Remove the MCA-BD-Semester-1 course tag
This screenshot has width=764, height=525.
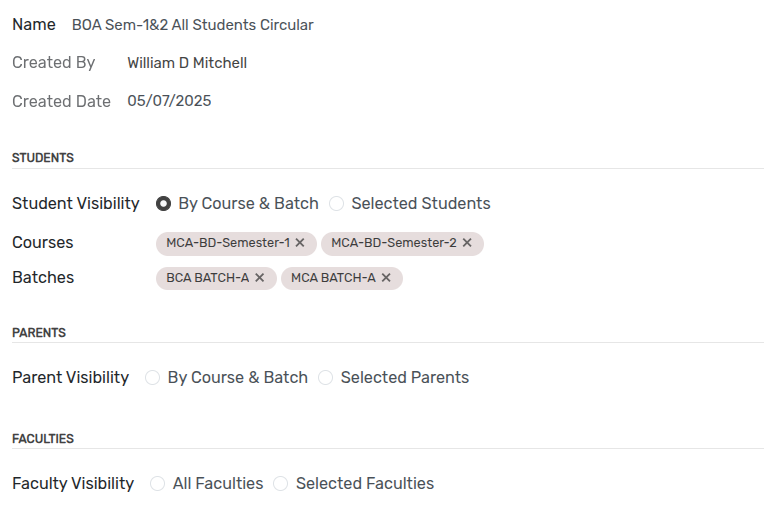point(300,243)
